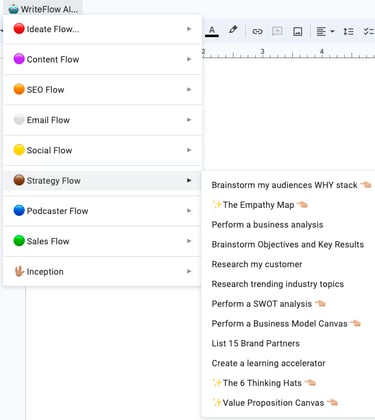Click the add comment icon
The height and width of the screenshot is (420, 375).
pos(277,31)
